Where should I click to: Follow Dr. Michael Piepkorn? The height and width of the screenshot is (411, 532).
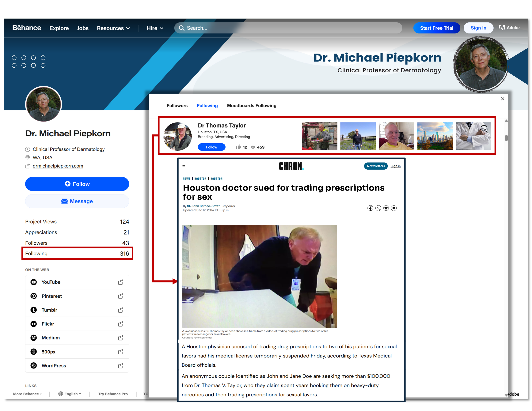click(77, 184)
